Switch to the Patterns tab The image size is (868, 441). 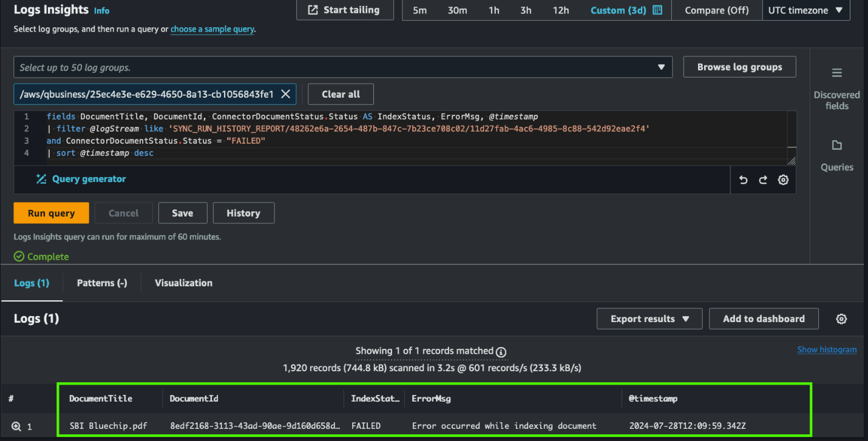point(102,283)
